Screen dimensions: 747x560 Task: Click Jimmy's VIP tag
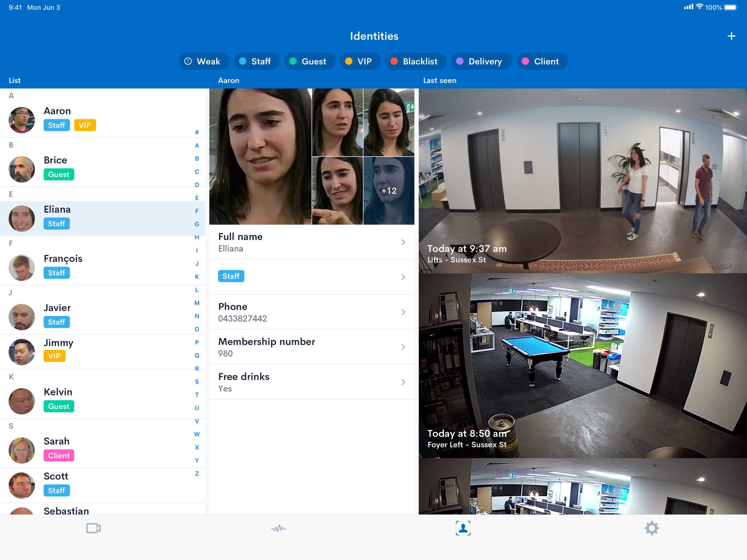54,356
